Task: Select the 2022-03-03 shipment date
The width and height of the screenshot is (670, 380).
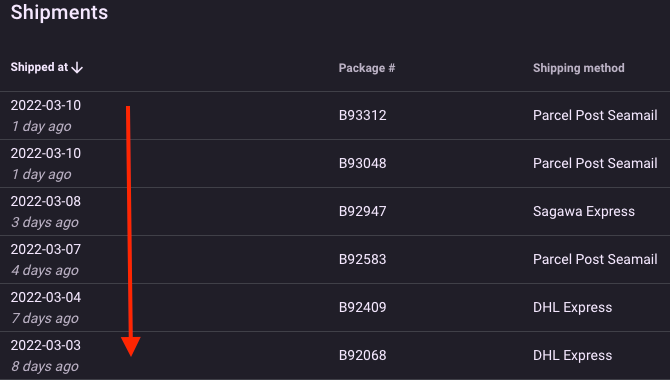Action: coord(46,345)
